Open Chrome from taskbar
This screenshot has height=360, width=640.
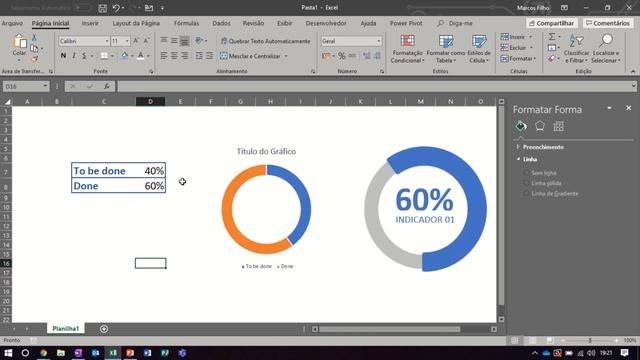pos(43,353)
